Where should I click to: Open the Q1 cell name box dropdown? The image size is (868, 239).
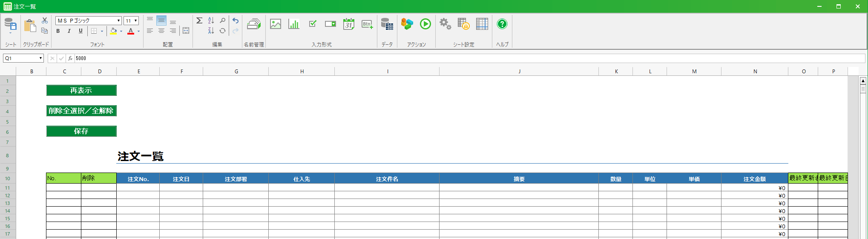pyautogui.click(x=41, y=58)
